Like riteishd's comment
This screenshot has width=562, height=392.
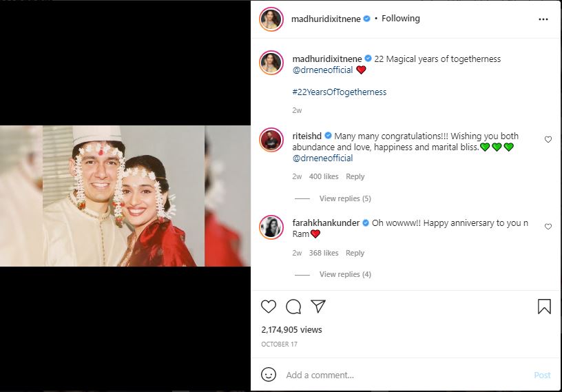(548, 139)
